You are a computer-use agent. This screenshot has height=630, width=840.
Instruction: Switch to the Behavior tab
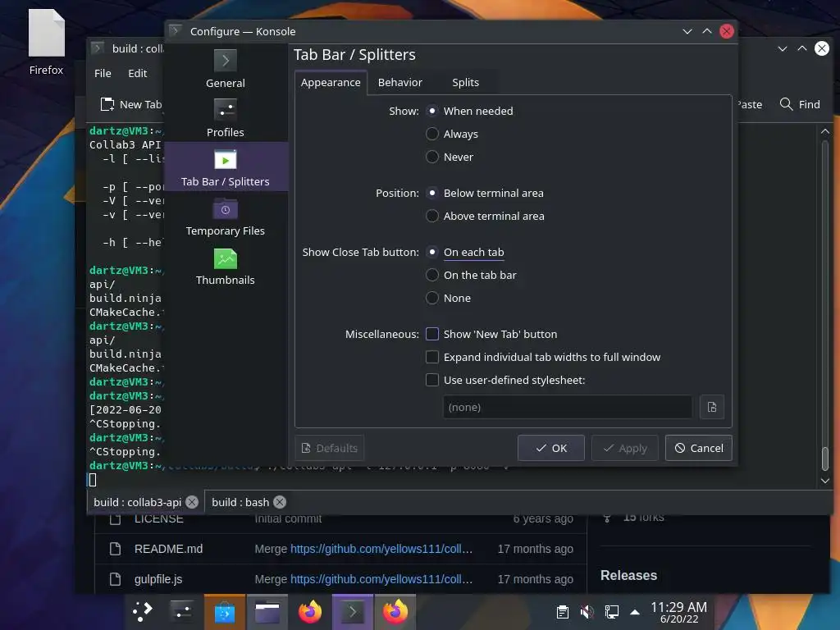400,83
